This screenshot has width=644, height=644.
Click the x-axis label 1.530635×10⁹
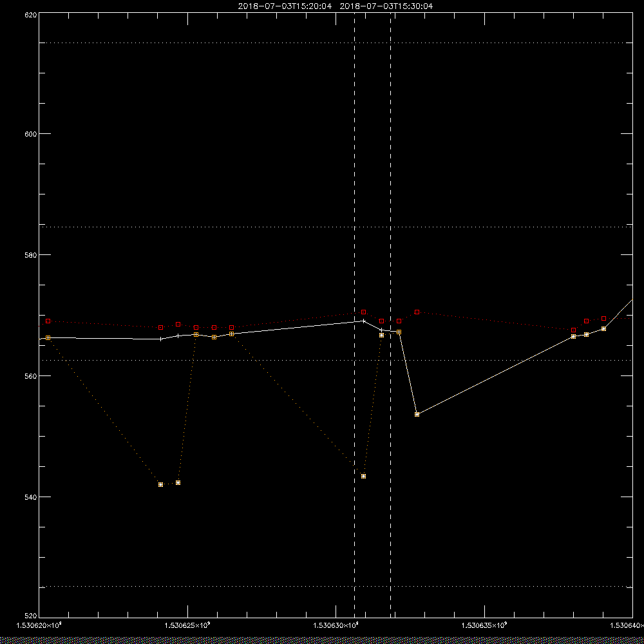(485, 625)
